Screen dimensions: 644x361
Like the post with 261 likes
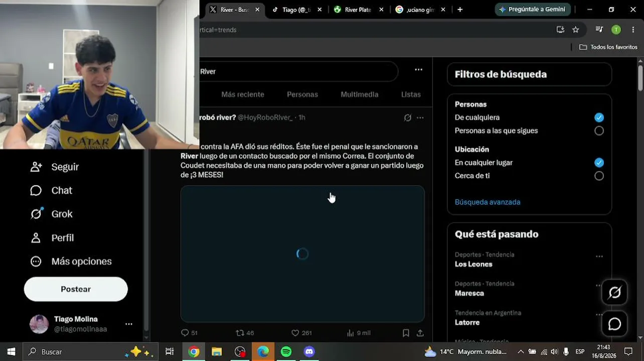(x=301, y=333)
